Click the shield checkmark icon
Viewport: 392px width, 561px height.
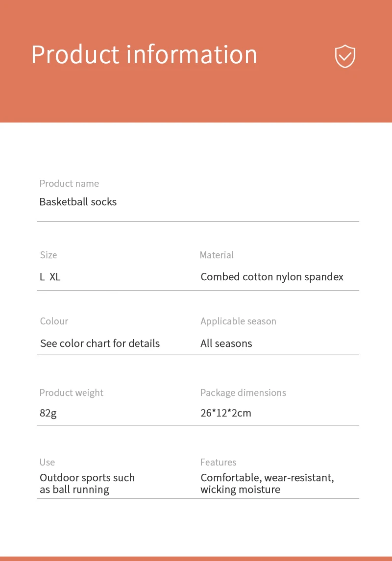[x=345, y=56]
